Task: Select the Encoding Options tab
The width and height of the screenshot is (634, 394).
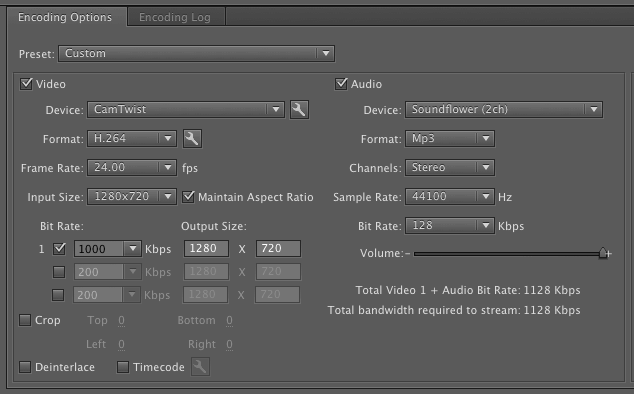Action: point(65,17)
